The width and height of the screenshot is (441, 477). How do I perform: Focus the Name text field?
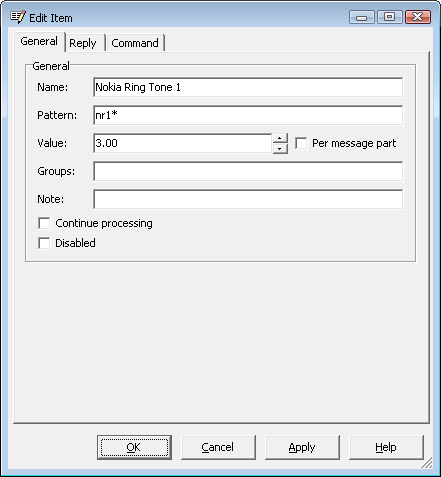[248, 87]
